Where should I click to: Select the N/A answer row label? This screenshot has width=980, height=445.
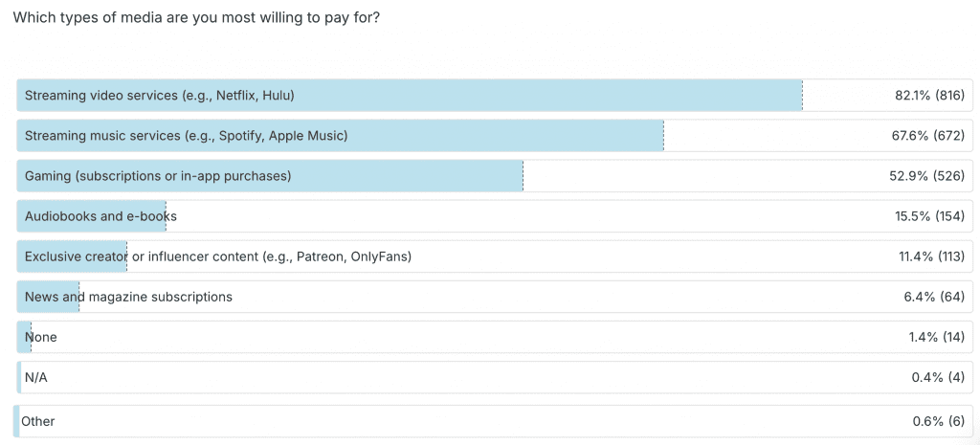[x=36, y=377]
